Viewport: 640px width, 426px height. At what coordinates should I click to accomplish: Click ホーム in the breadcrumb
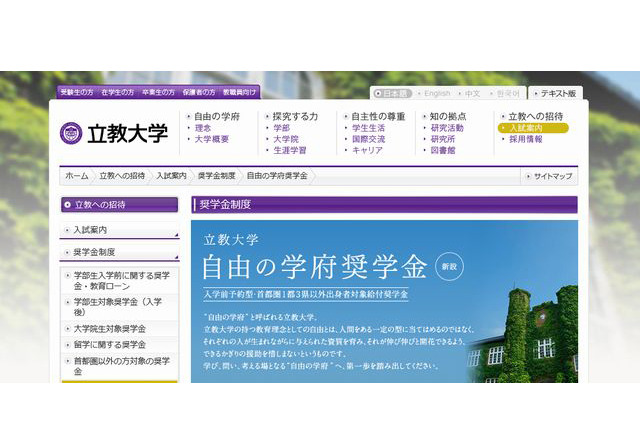pos(77,176)
